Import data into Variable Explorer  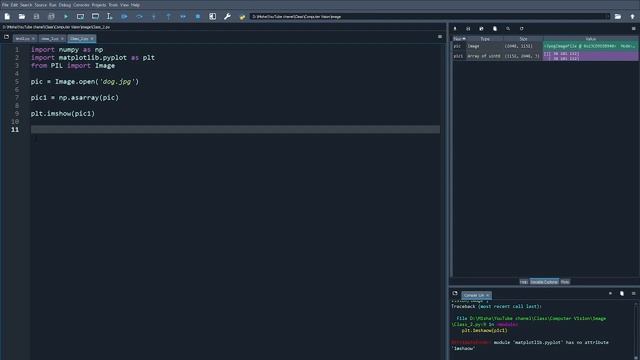pyautogui.click(x=455, y=29)
